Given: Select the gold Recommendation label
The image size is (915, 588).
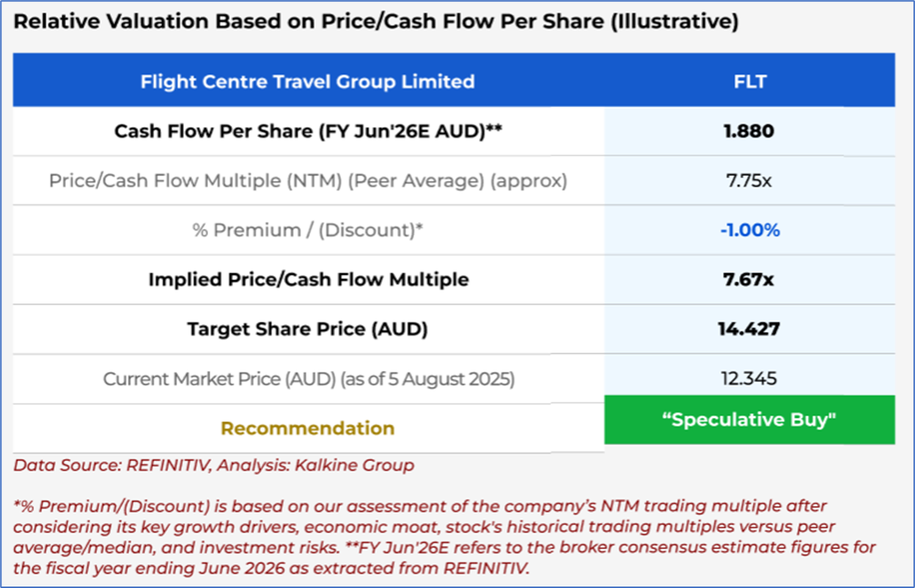Looking at the screenshot, I should pyautogui.click(x=308, y=428).
